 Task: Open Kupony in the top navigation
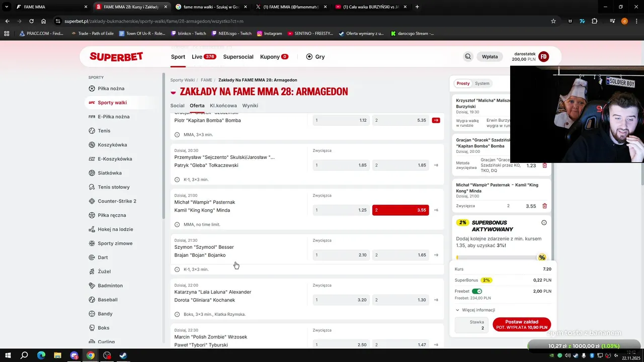tap(274, 57)
